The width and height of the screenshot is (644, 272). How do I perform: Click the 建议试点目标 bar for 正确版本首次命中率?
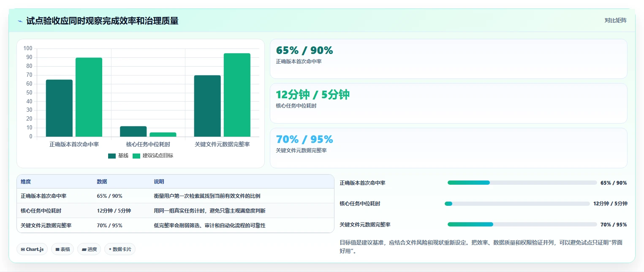click(89, 97)
